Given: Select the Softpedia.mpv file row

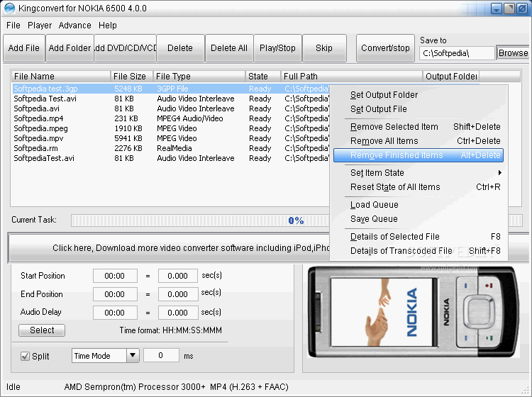Looking at the screenshot, I should click(171, 138).
